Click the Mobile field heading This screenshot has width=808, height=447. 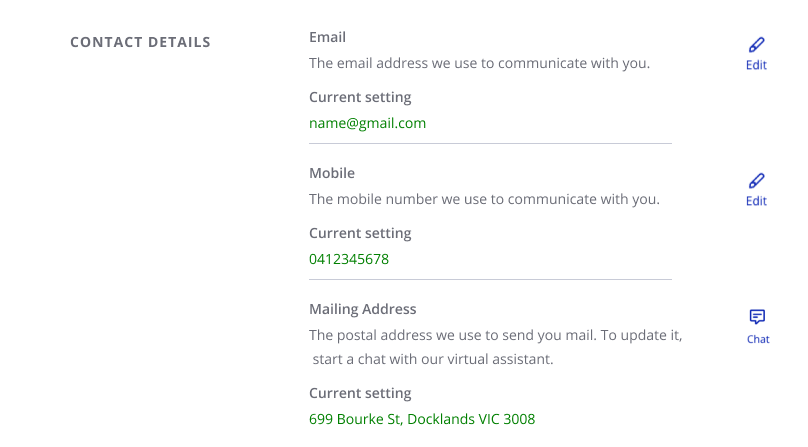click(332, 173)
